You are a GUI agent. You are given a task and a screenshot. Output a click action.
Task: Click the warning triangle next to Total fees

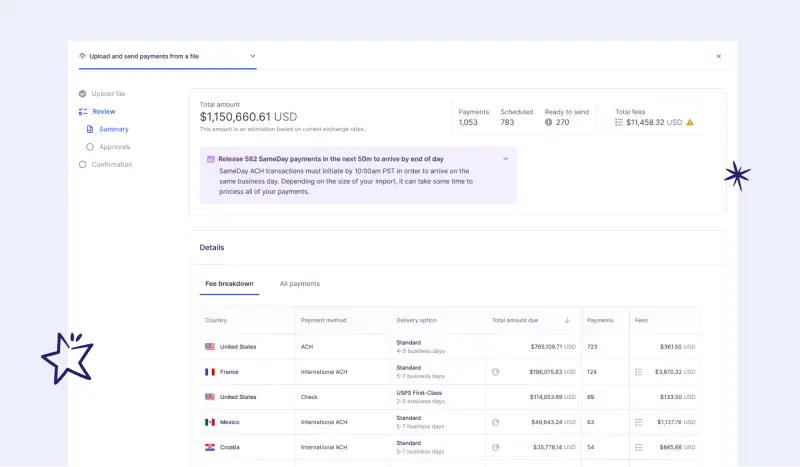point(689,122)
